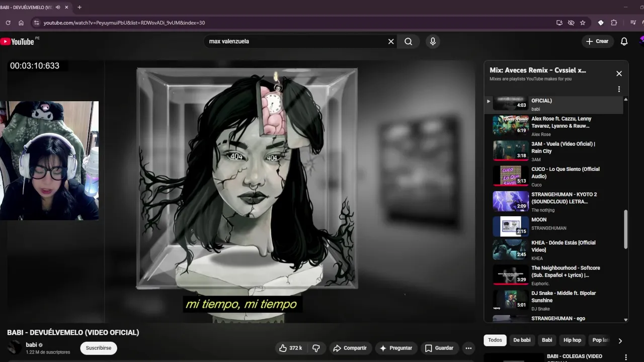The height and width of the screenshot is (362, 644).
Task: Open the media control music-note icon
Action: tap(633, 23)
